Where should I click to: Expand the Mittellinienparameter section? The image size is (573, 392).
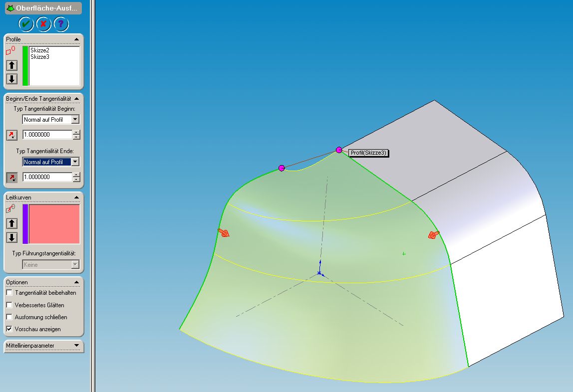pos(76,345)
